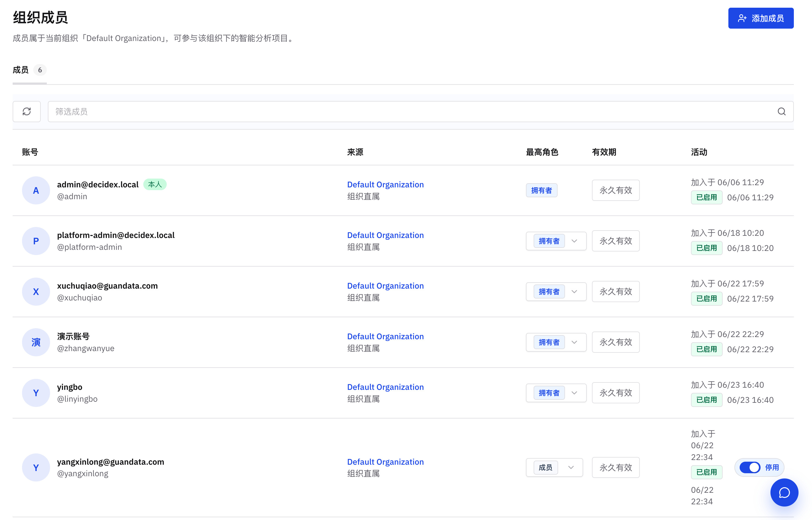Click 已启用 status in yangxinlong row
The image size is (812, 520).
(706, 472)
